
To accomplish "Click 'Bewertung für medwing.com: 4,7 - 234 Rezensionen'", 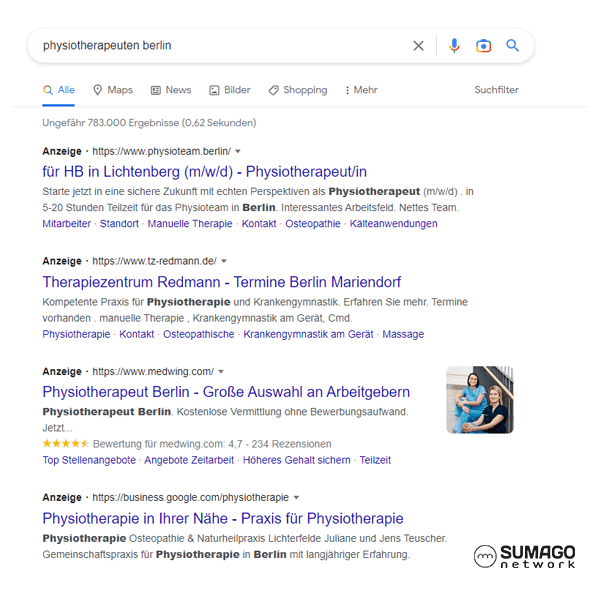I will (x=212, y=444).
